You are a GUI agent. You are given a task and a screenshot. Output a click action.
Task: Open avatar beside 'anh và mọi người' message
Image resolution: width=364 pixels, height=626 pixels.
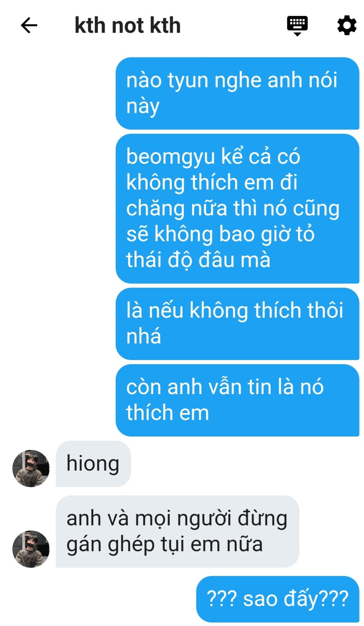click(31, 549)
